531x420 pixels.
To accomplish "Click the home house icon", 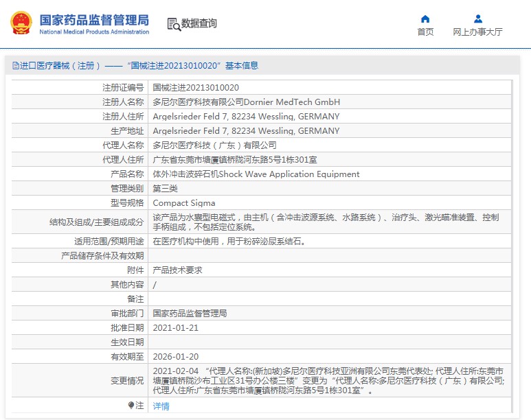I will click(x=425, y=19).
